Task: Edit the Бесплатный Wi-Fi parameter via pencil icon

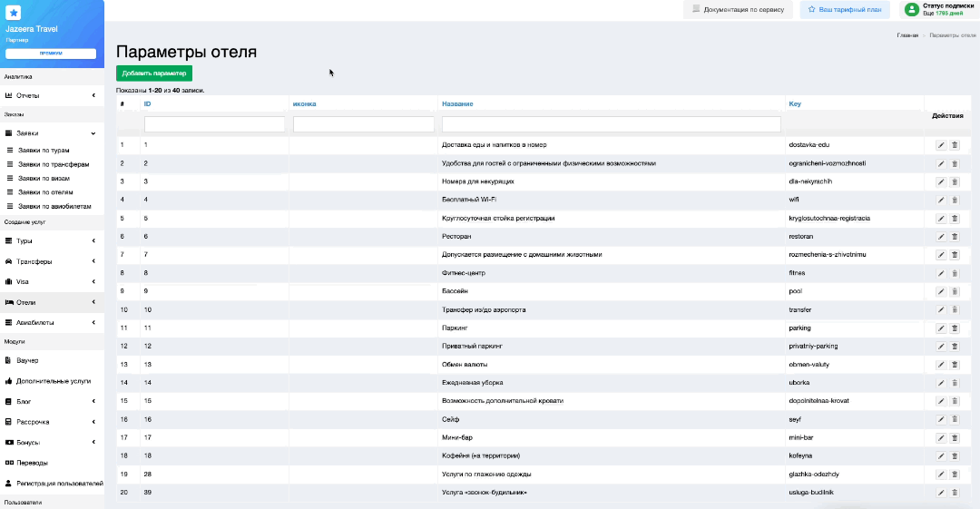Action: pos(941,200)
